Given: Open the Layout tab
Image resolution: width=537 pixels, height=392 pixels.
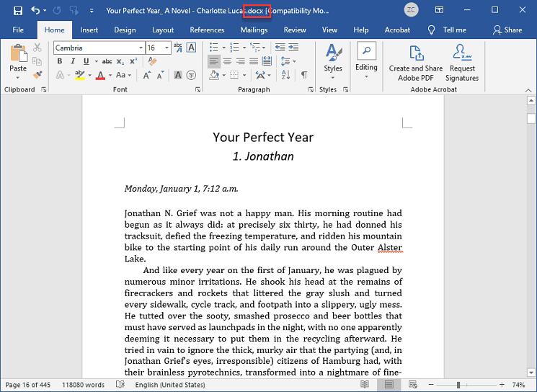Looking at the screenshot, I should (163, 30).
